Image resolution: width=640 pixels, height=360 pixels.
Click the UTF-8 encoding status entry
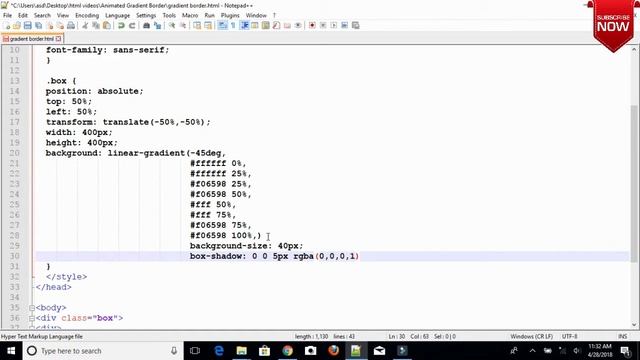569,336
